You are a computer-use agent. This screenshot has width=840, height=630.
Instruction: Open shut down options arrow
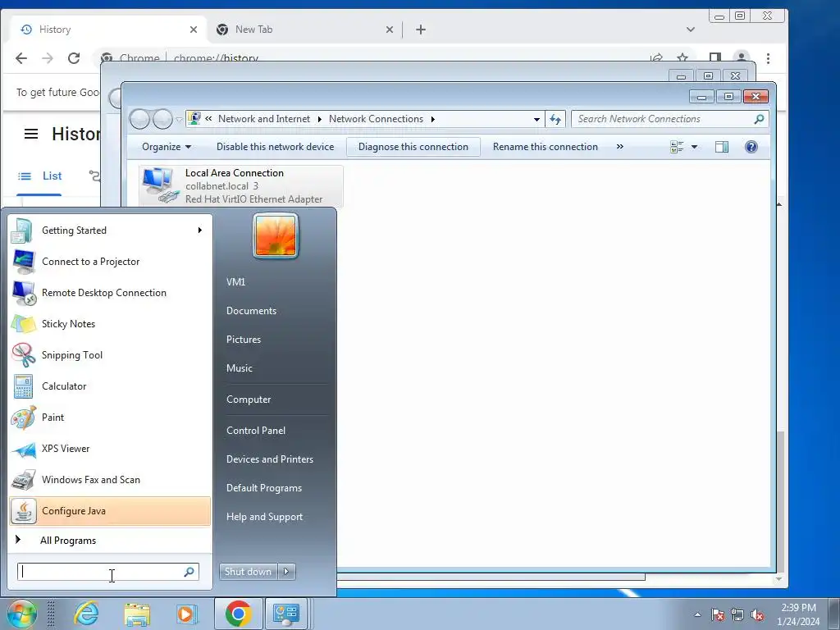pos(286,572)
